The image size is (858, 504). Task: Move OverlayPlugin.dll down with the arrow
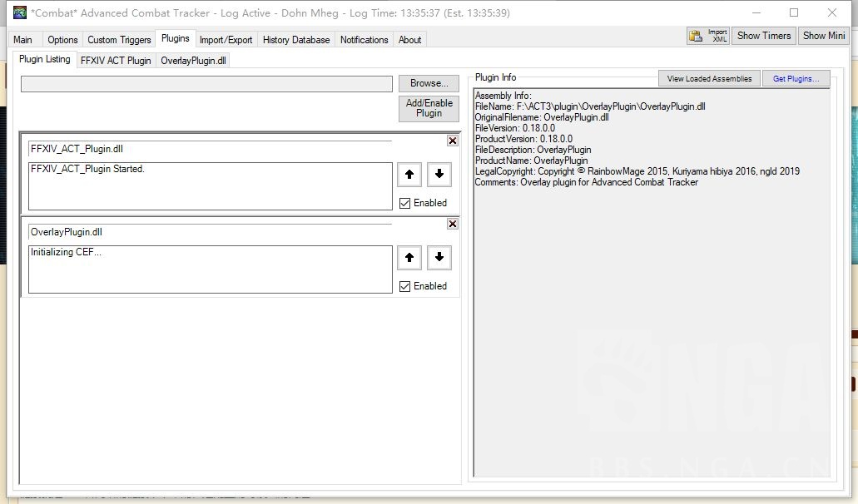(439, 258)
